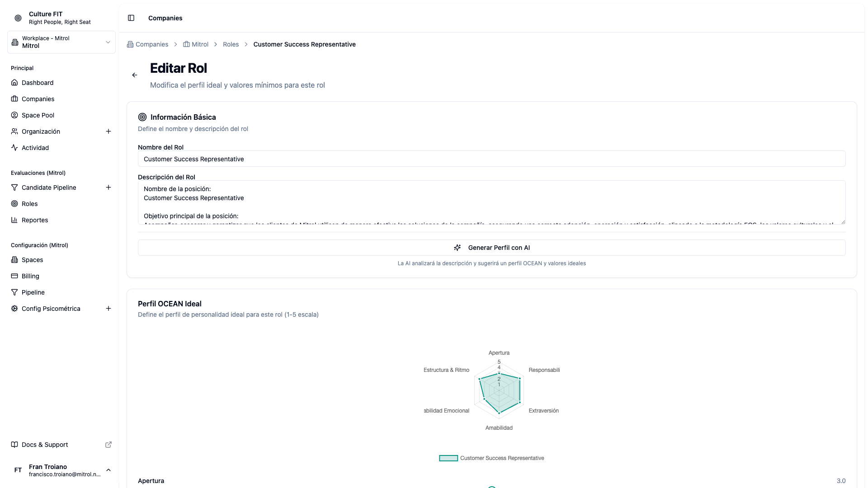Open the Billing settings page
Viewport: 868px width, 488px height.
[30, 276]
